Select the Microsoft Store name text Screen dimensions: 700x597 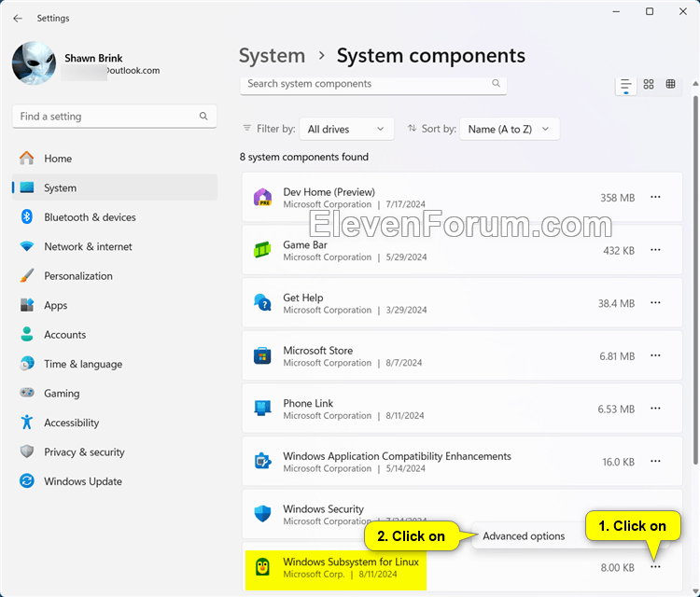click(x=318, y=351)
